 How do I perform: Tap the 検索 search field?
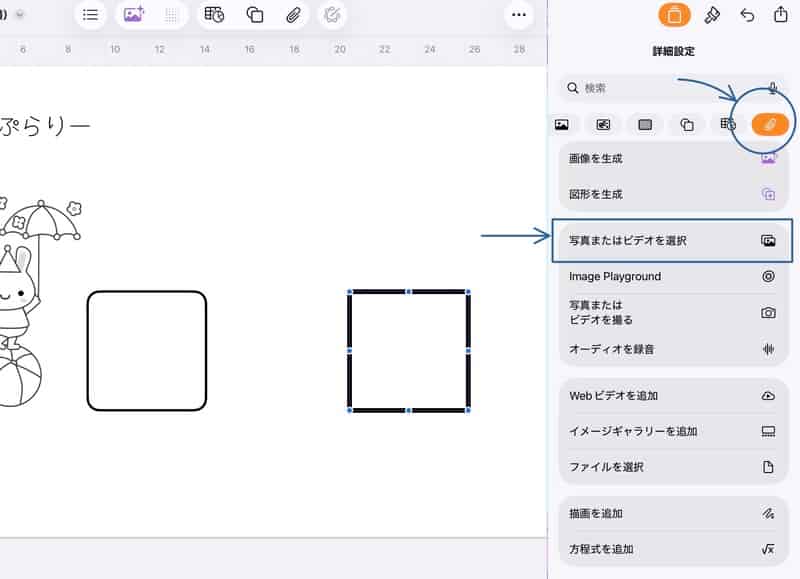pos(672,88)
